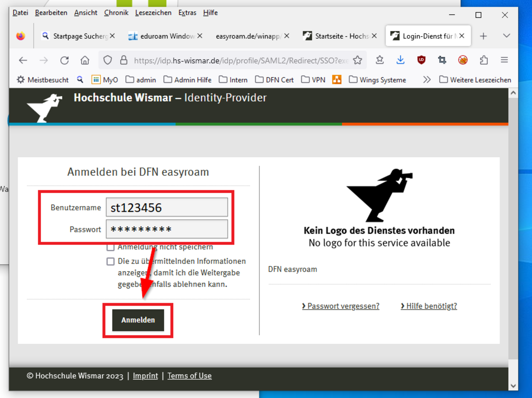Expand the list all tabs chevron
This screenshot has width=532, height=398.
coord(506,36)
